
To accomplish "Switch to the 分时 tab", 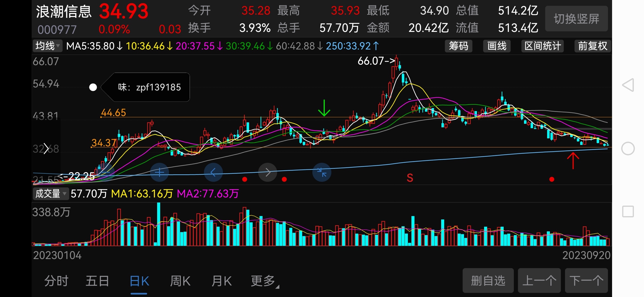I will [x=56, y=281].
